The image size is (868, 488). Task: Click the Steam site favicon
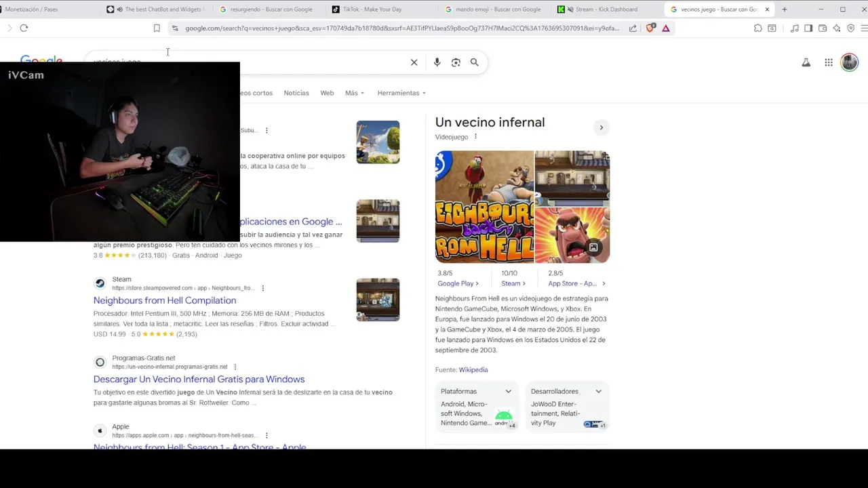(100, 283)
